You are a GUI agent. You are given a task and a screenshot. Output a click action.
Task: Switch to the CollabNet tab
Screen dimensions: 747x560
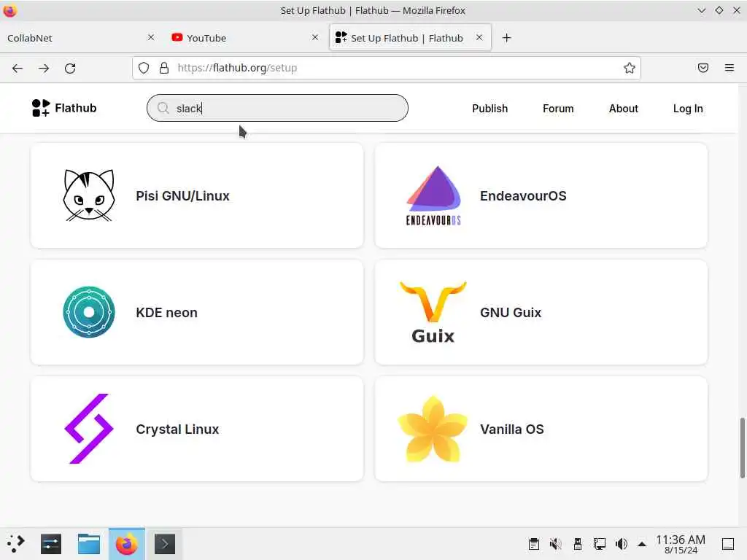point(81,38)
